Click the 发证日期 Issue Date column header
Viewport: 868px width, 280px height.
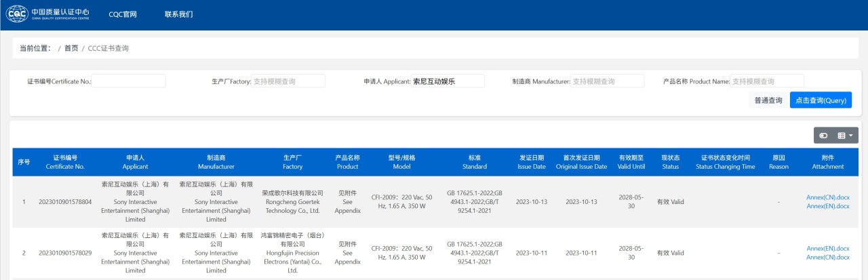click(x=532, y=162)
